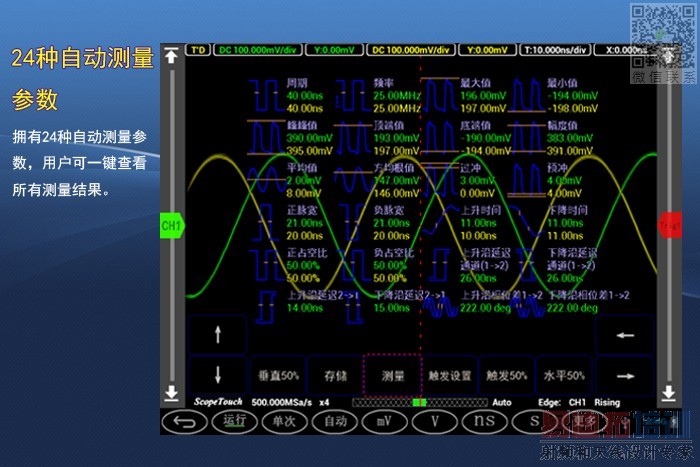Click the left channel slider's bottom arrow
This screenshot has width=700, height=467.
point(171,392)
